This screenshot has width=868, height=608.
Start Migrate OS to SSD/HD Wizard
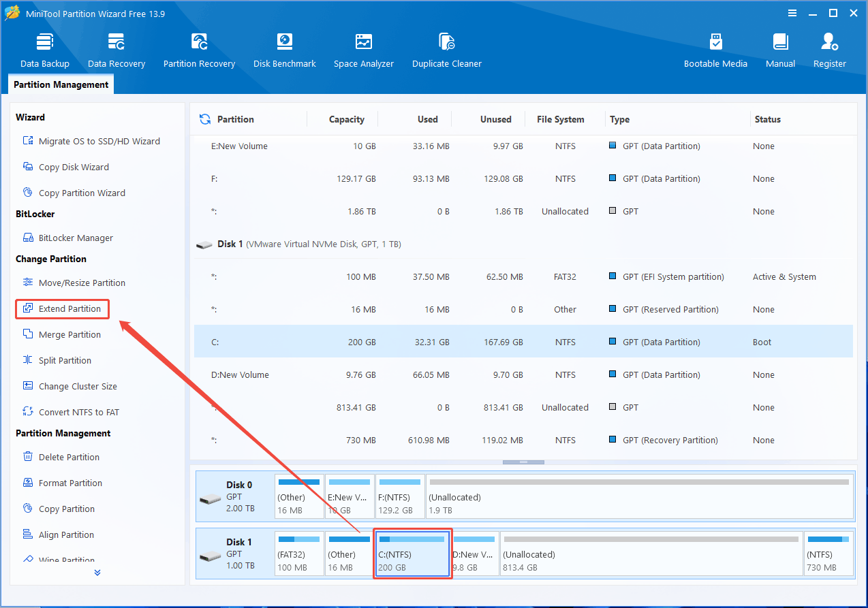[91, 141]
